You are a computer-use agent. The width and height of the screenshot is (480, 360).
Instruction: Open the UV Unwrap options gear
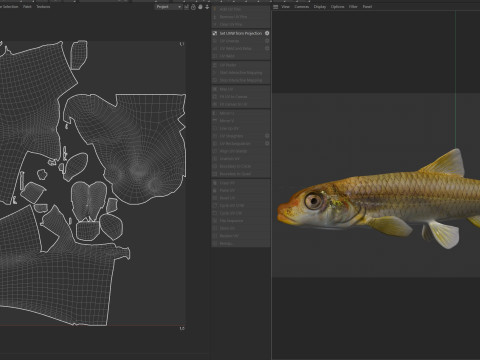tap(267, 41)
